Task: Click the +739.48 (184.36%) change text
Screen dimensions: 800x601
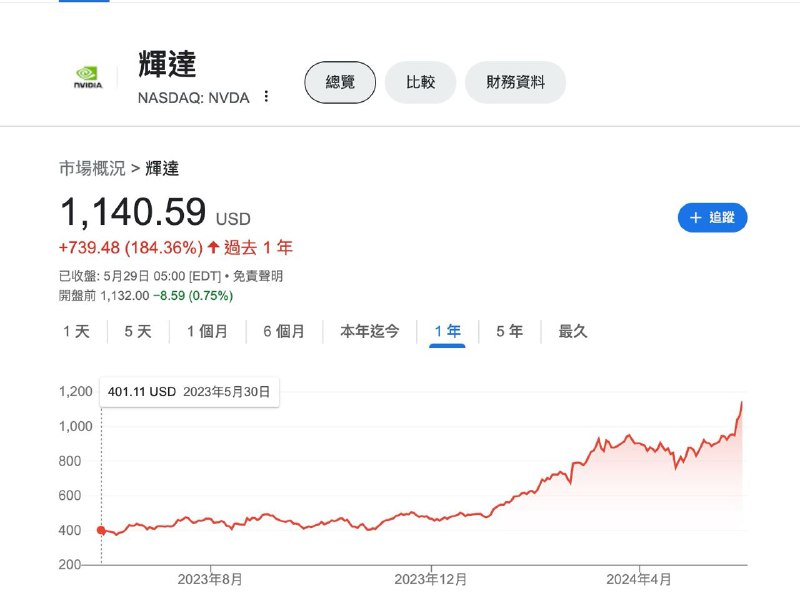Action: [131, 248]
